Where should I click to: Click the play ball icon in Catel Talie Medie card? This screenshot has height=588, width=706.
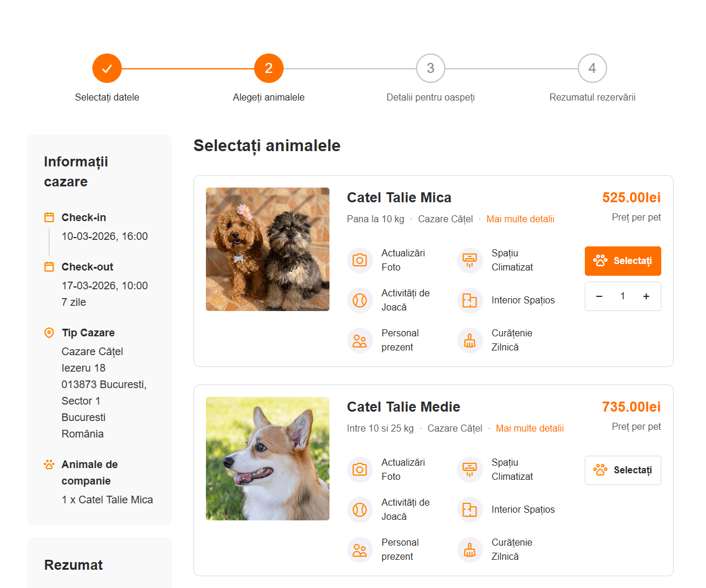[x=359, y=509]
